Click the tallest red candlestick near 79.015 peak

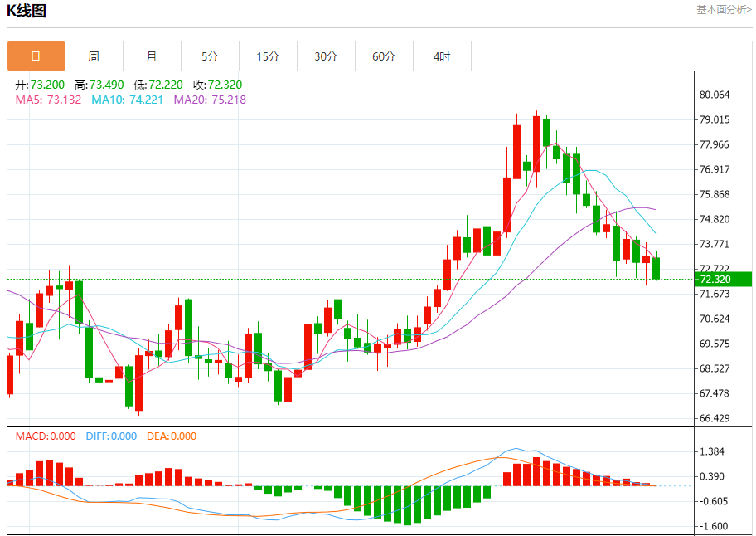click(x=536, y=144)
